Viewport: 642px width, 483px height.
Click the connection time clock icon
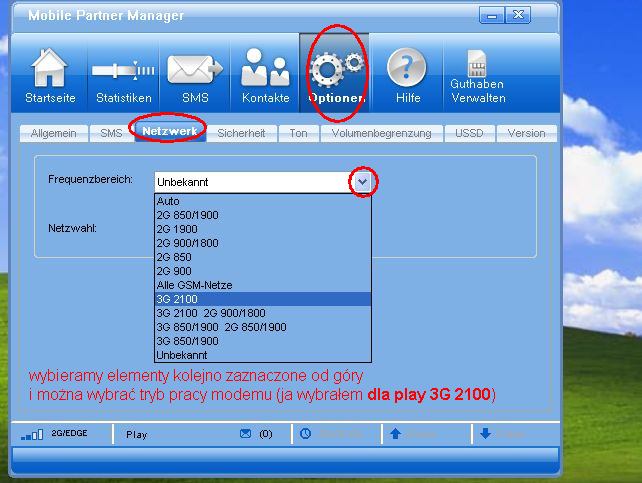(305, 433)
